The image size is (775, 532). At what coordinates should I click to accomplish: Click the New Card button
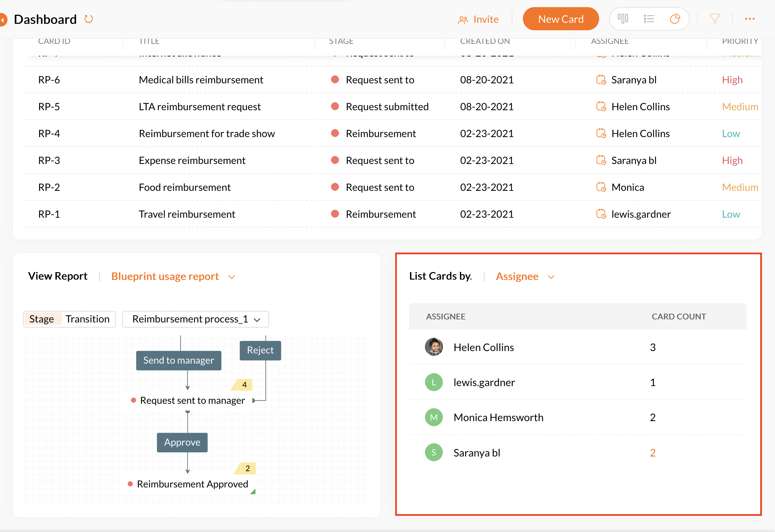tap(561, 19)
